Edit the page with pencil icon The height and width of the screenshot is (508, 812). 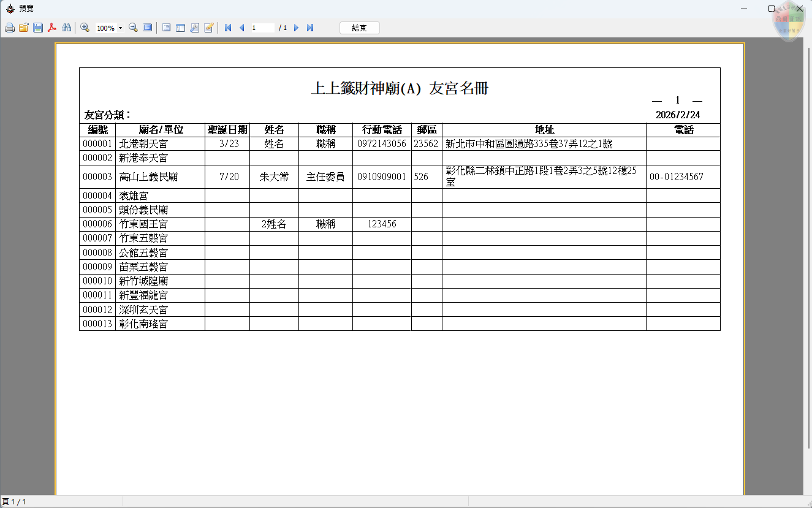coord(208,28)
